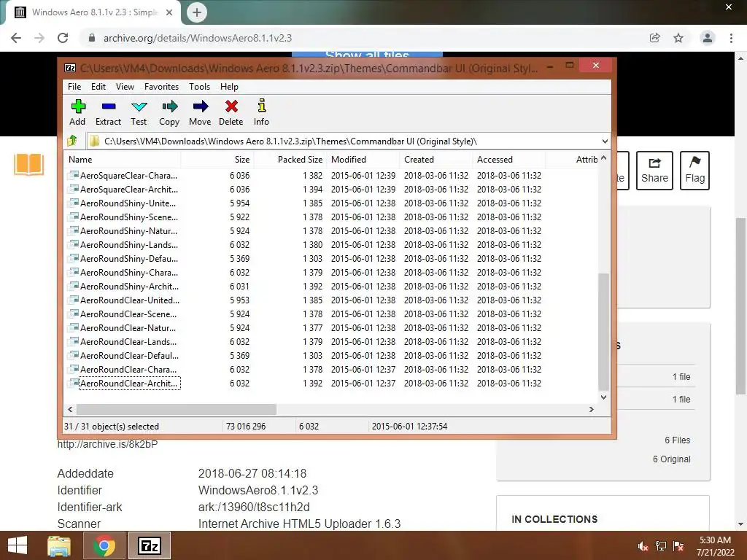Switch to Chrome in the taskbar
The image size is (747, 560).
104,545
